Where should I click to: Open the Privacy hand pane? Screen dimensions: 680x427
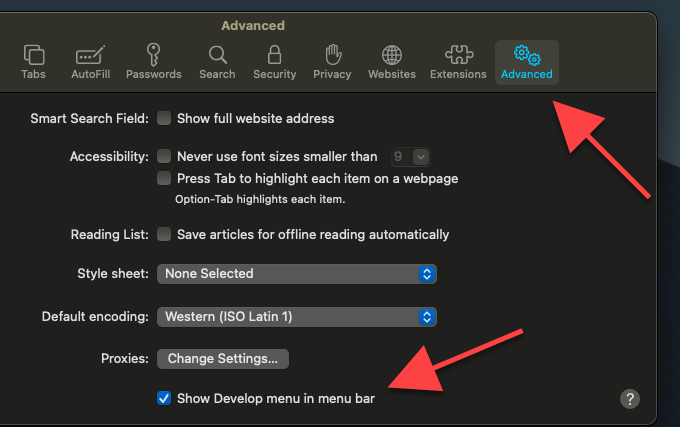332,62
